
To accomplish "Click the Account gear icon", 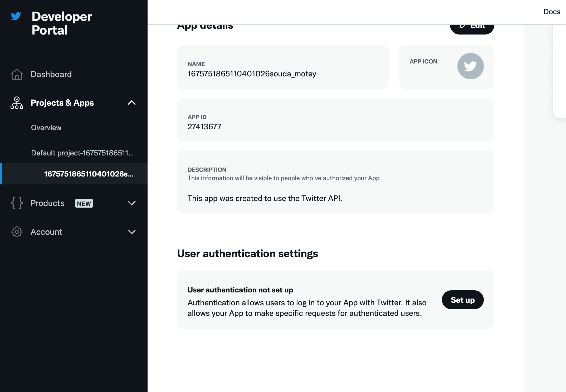I will (x=17, y=232).
